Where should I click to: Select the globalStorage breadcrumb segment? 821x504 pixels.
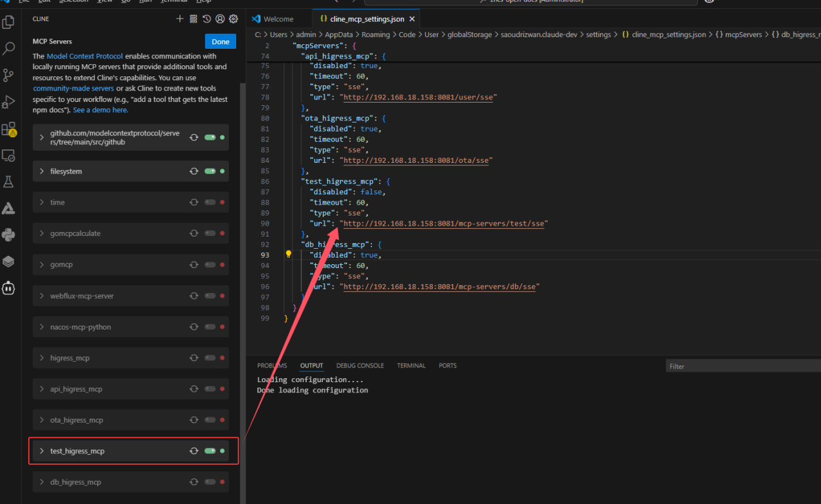tap(470, 35)
